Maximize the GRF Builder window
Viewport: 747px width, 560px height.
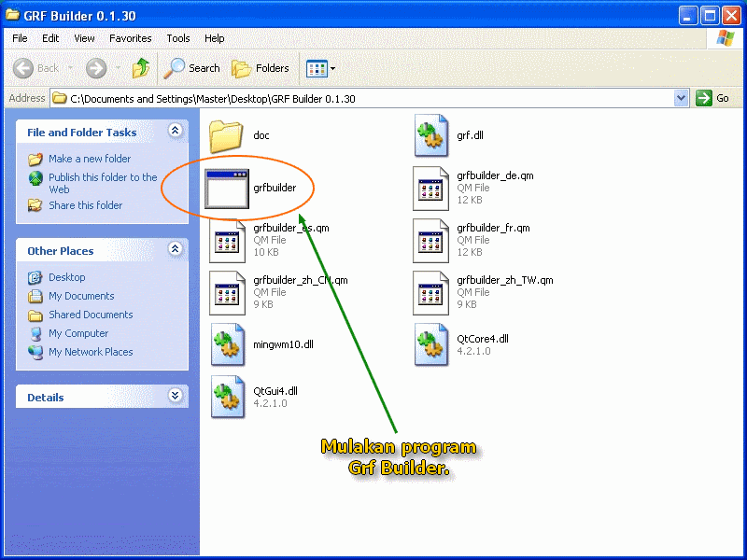(x=710, y=16)
